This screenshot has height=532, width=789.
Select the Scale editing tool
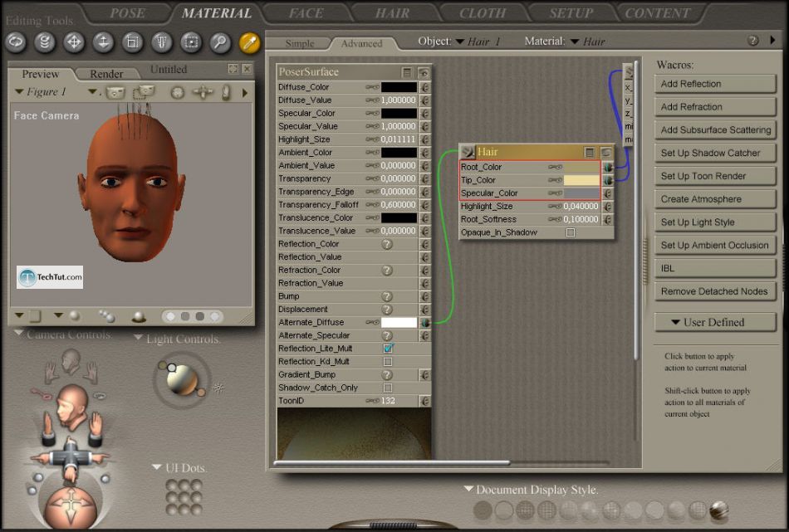132,42
